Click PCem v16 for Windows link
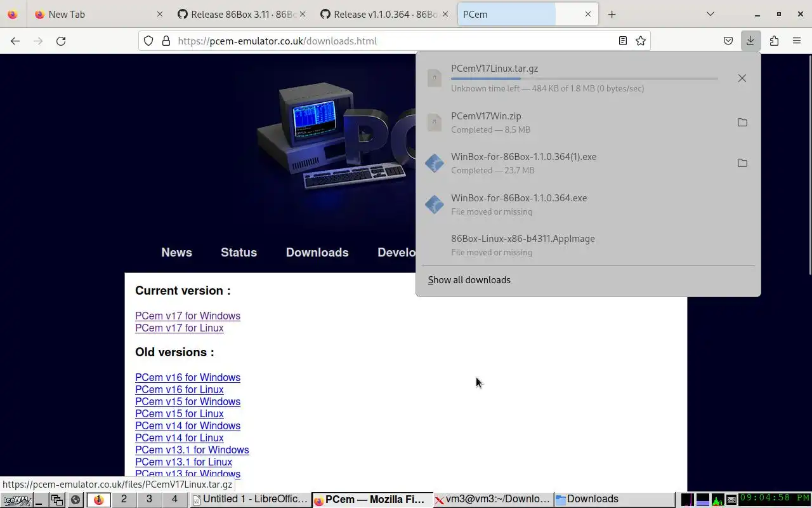Image resolution: width=812 pixels, height=508 pixels. (x=188, y=377)
